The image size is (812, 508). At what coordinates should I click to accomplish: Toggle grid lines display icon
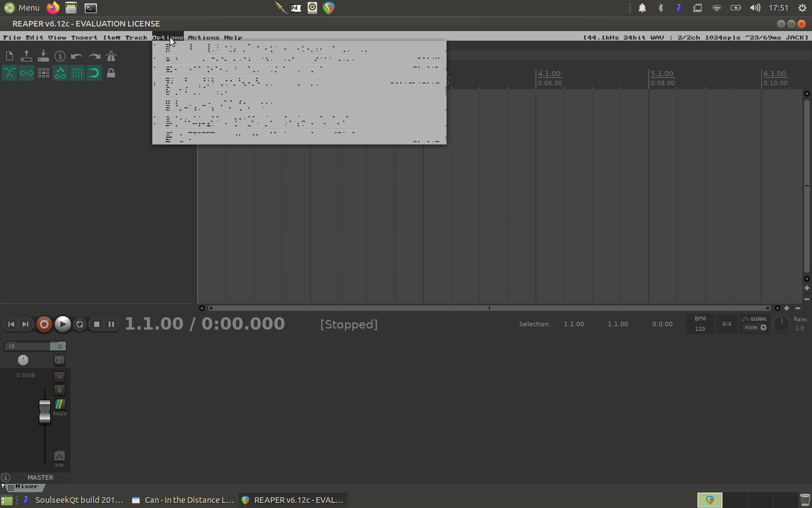[x=77, y=73]
